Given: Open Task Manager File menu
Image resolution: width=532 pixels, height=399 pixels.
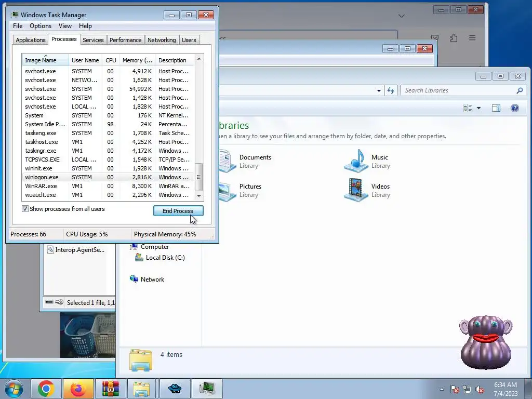Looking at the screenshot, I should (x=18, y=26).
